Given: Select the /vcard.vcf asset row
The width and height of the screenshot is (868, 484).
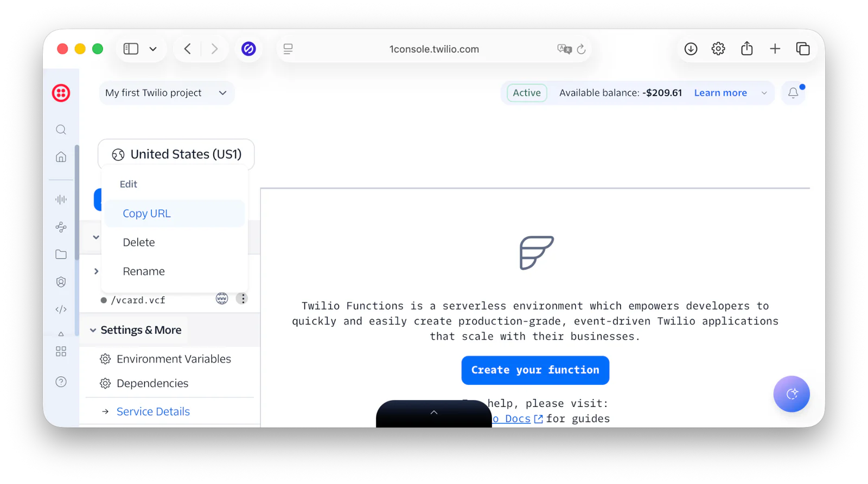Looking at the screenshot, I should (138, 300).
